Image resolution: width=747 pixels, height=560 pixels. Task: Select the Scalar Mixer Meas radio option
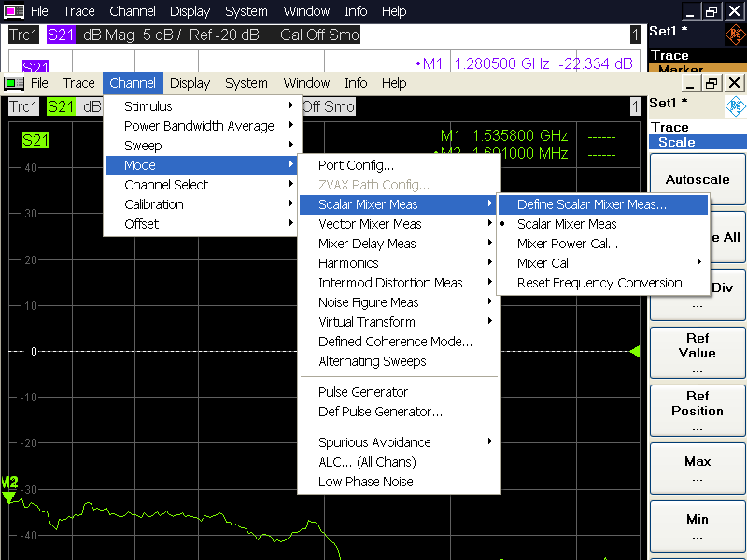[x=567, y=224]
